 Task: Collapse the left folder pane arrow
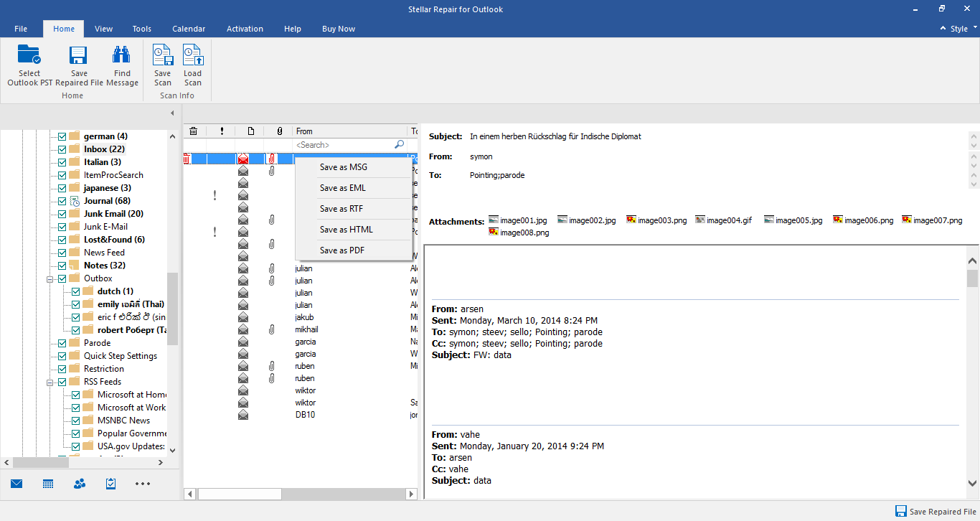tap(172, 113)
